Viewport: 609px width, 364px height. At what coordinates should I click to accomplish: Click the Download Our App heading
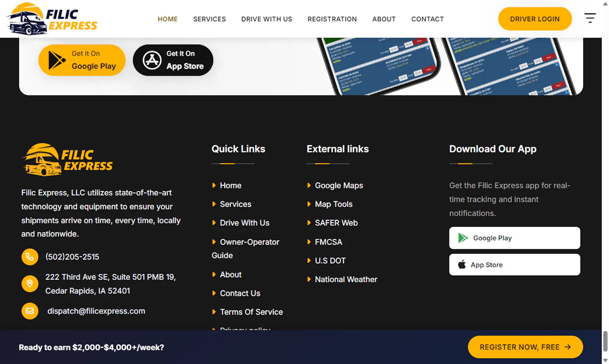point(493,149)
